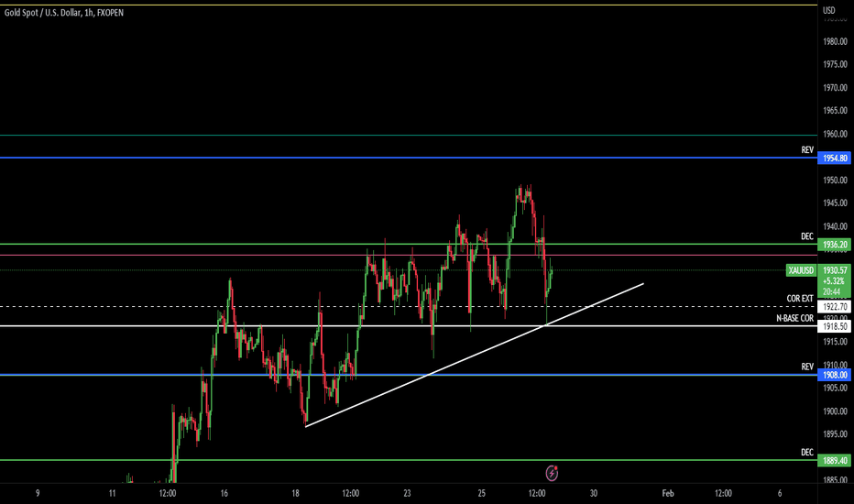Viewport: 854px width, 504px height.
Task: Click the 1895.00 price axis label
Action: coord(835,434)
